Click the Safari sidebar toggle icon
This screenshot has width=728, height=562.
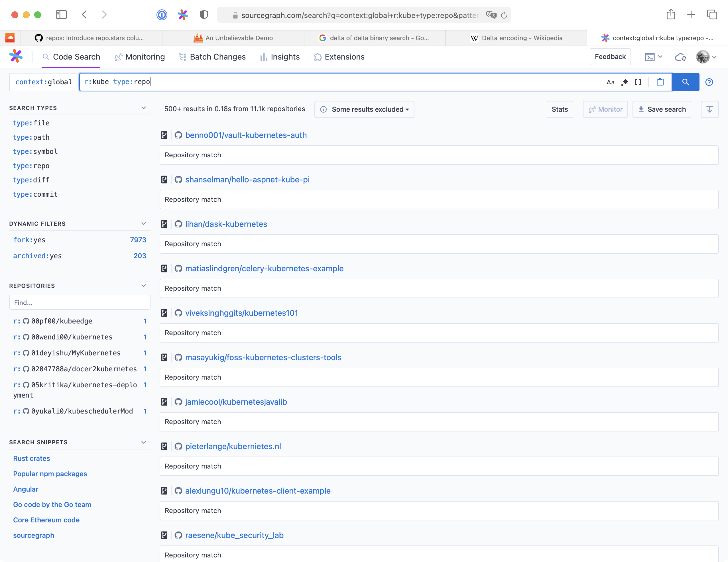61,15
